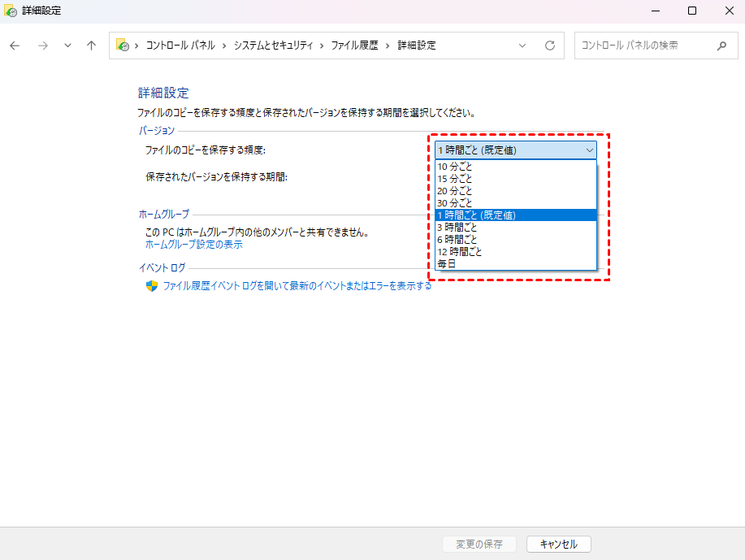745x560 pixels.
Task: Open the file history event log link
Action: 297,286
